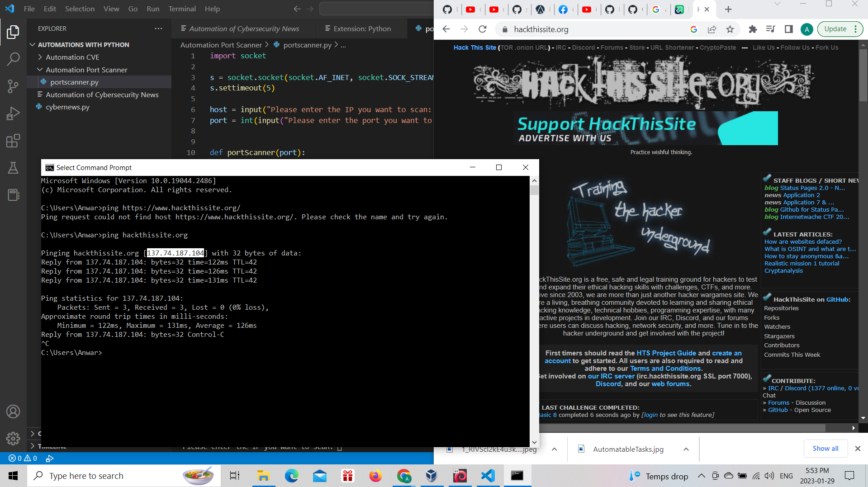Launch Microsoft Edge from taskbar
This screenshot has width=868, height=487.
292,476
